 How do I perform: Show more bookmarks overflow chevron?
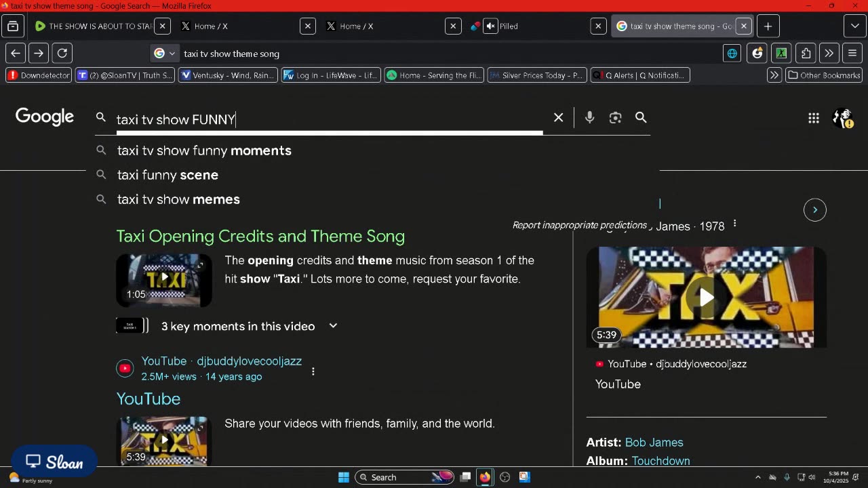774,75
